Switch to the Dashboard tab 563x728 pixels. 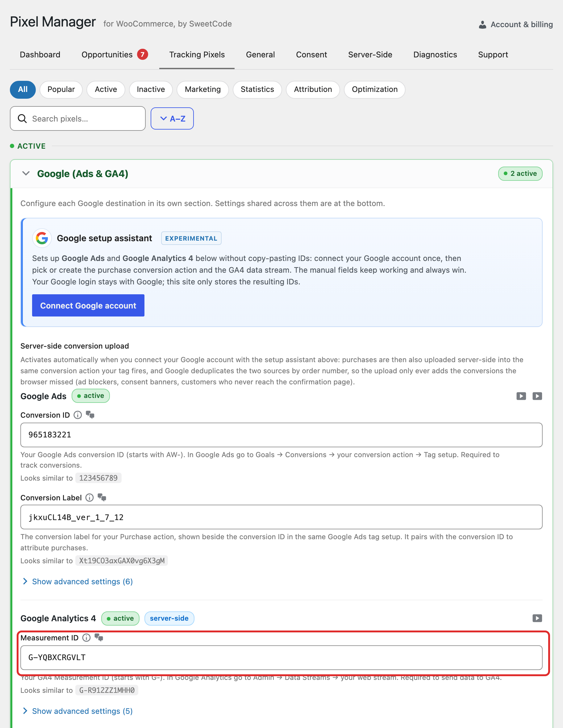[x=40, y=55]
